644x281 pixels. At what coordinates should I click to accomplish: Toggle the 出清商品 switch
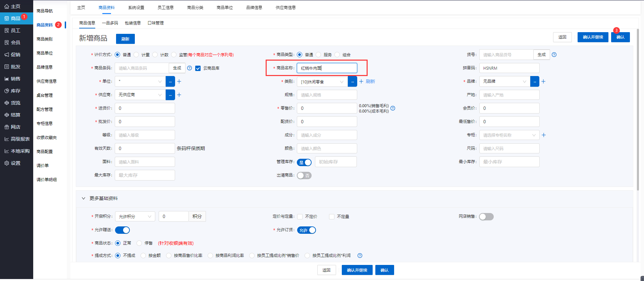(304, 175)
